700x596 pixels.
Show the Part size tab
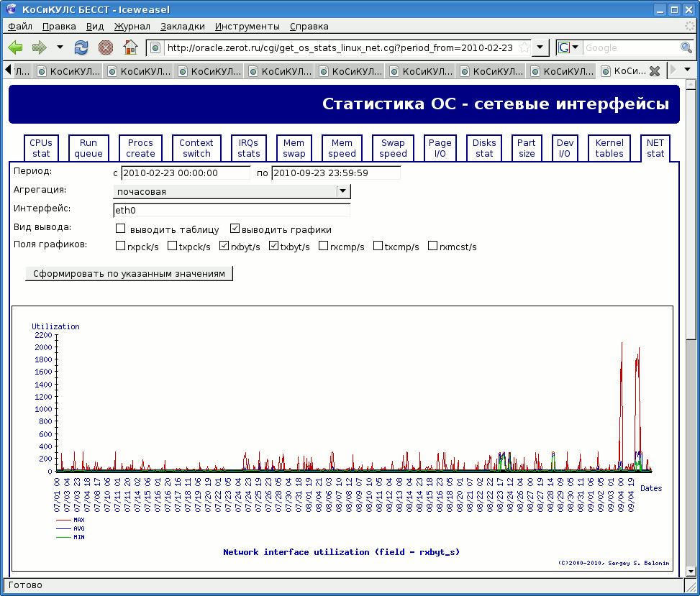click(527, 148)
